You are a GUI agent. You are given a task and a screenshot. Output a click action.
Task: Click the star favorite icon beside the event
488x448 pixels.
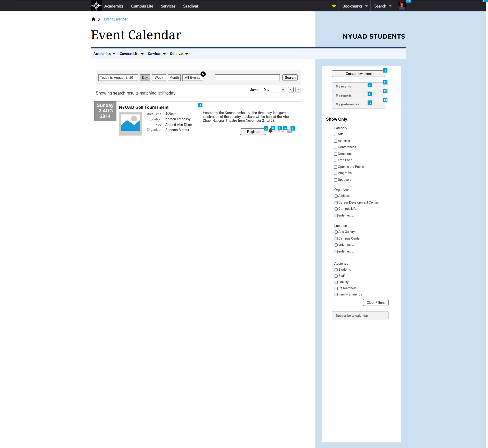click(283, 130)
